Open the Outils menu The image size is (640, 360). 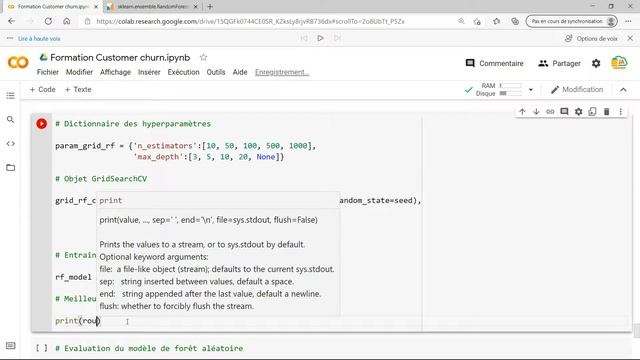[216, 72]
